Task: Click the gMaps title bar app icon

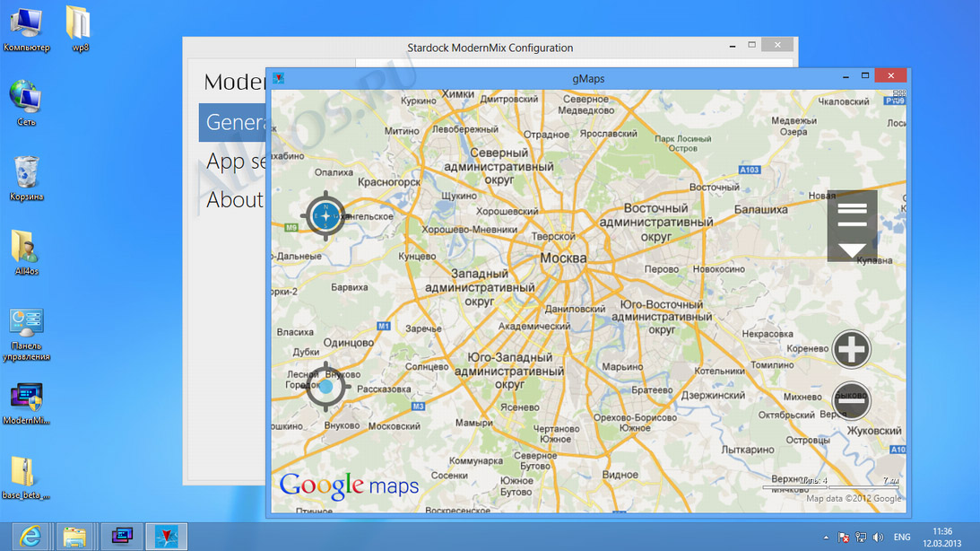Action: tap(278, 78)
